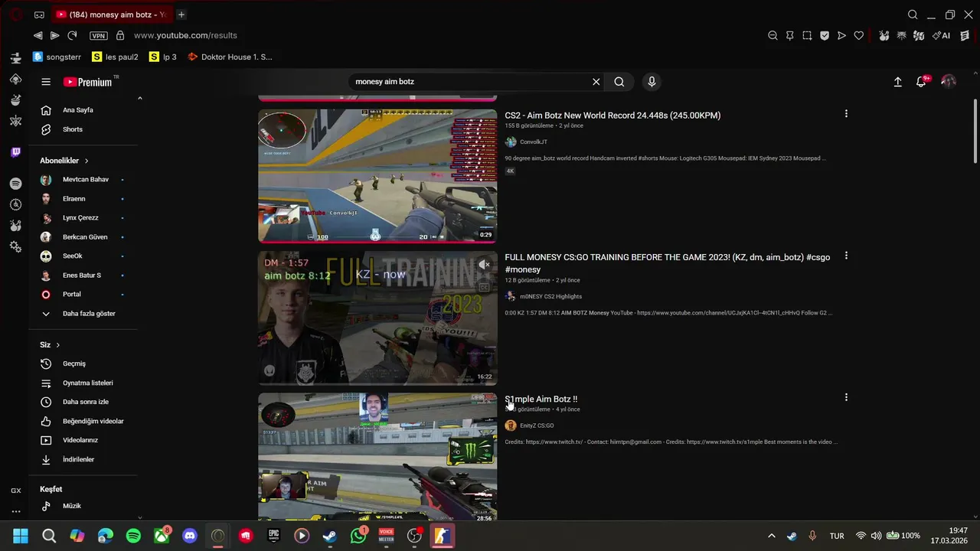
Task: Open Geçmiş history page
Action: click(x=83, y=364)
